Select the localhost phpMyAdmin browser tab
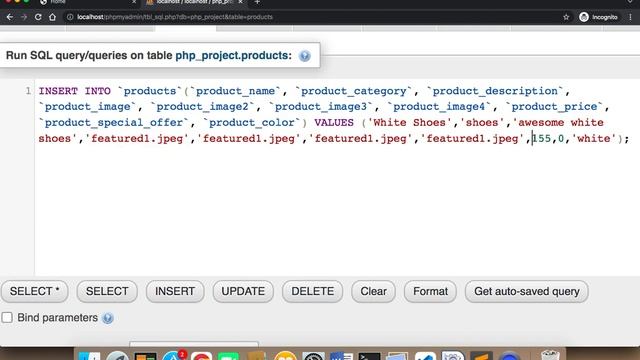This screenshot has width=640, height=360. pyautogui.click(x=194, y=2)
